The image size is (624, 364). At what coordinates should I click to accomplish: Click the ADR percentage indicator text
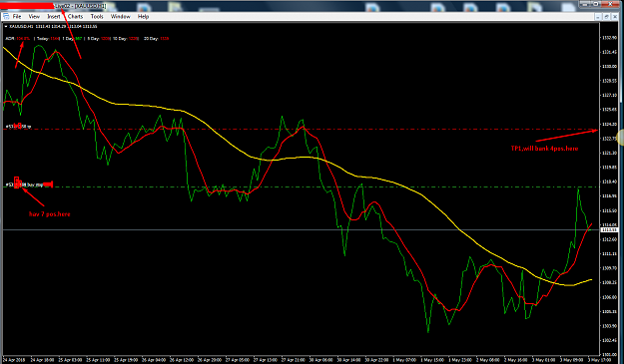(x=18, y=39)
